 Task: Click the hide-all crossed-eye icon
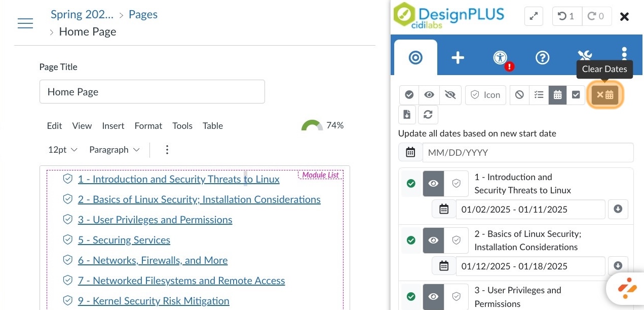pyautogui.click(x=449, y=95)
